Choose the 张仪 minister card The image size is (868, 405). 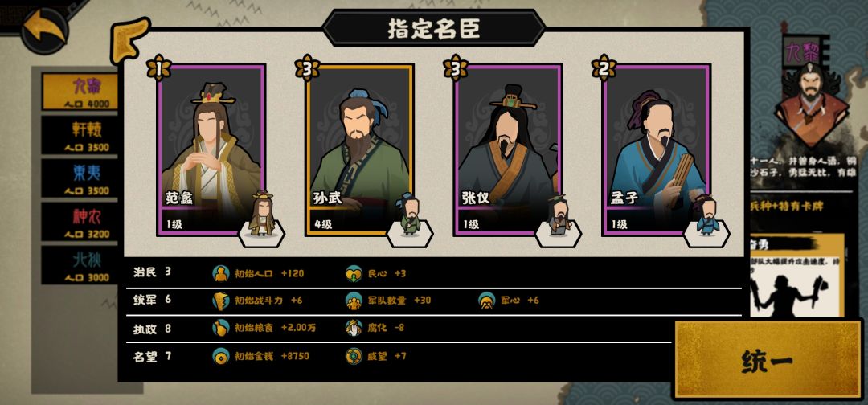coord(508,149)
